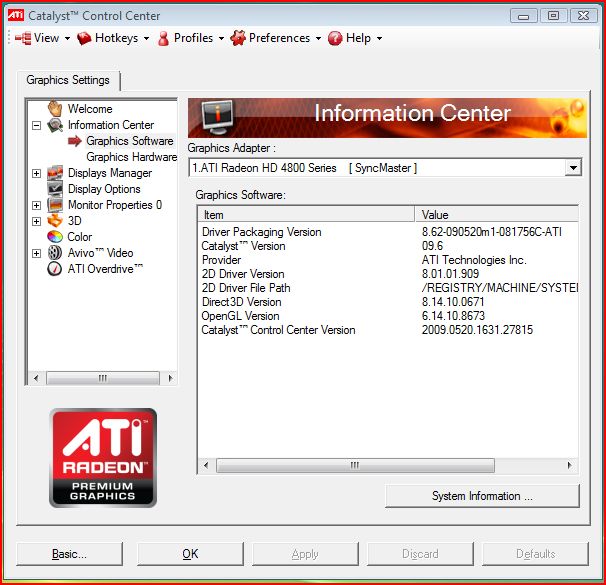Open the View menu dropdown arrow

click(67, 38)
